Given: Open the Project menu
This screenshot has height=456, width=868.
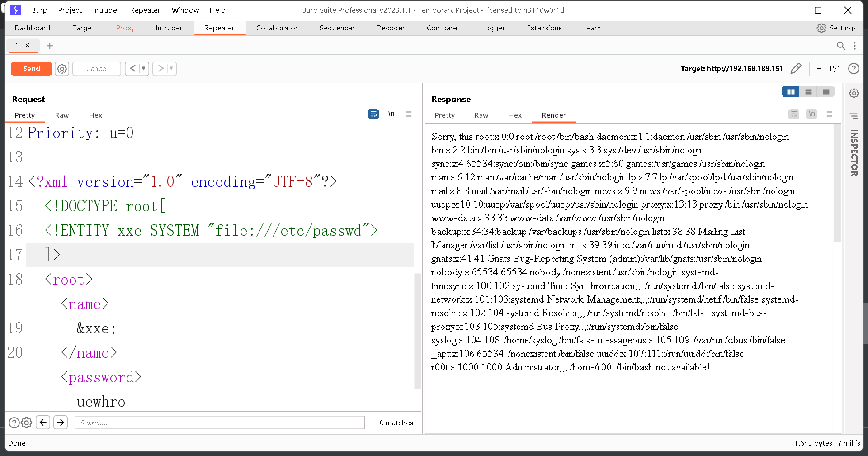Looking at the screenshot, I should pos(70,10).
